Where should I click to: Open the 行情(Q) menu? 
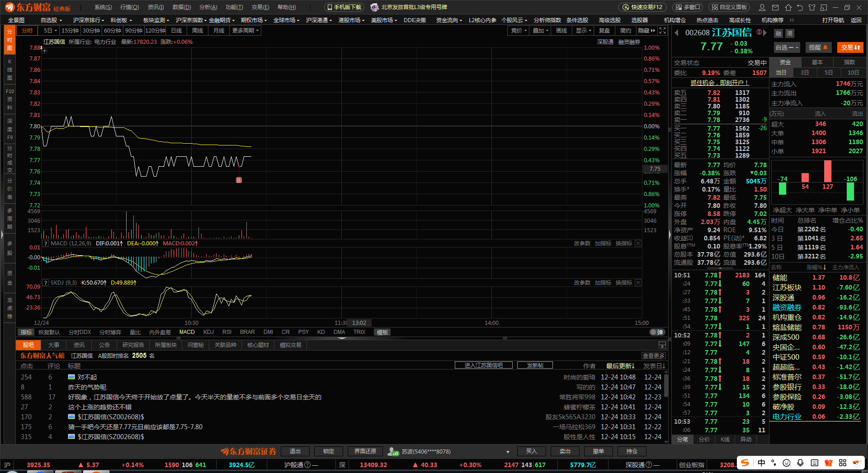tap(129, 7)
